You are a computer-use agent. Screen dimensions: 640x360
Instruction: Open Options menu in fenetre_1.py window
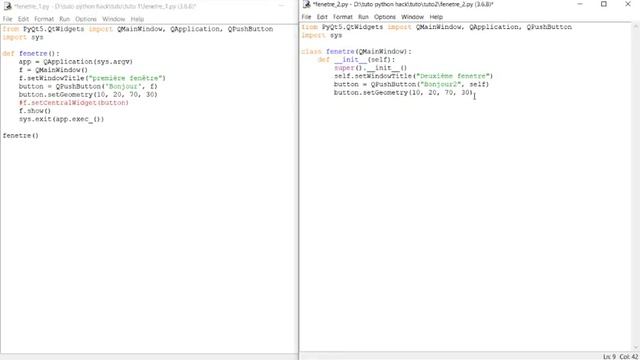pyautogui.click(x=86, y=19)
